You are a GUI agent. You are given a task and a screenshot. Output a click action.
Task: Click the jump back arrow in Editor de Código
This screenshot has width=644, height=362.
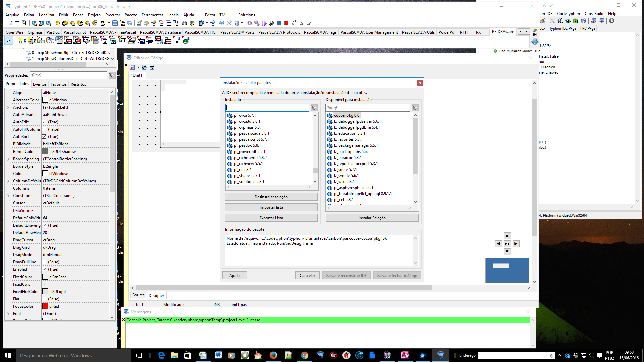click(x=144, y=67)
